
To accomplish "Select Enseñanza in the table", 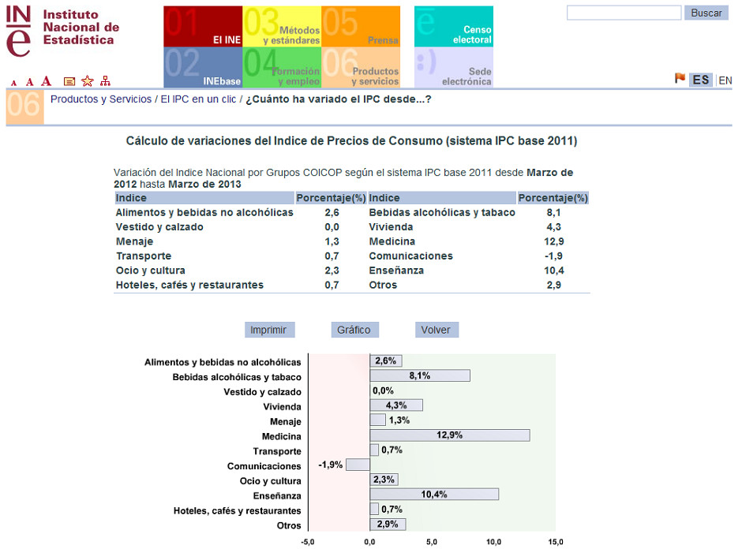I will pyautogui.click(x=396, y=271).
